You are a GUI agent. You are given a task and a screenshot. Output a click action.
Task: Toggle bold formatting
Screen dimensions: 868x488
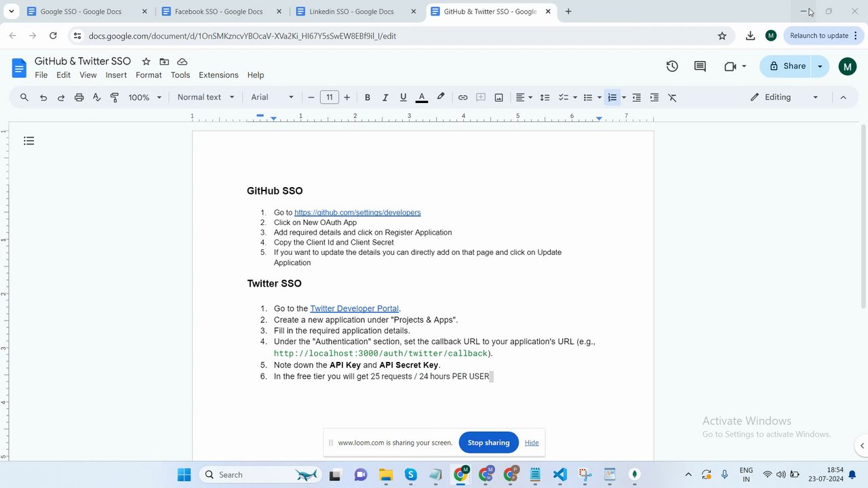pos(368,98)
